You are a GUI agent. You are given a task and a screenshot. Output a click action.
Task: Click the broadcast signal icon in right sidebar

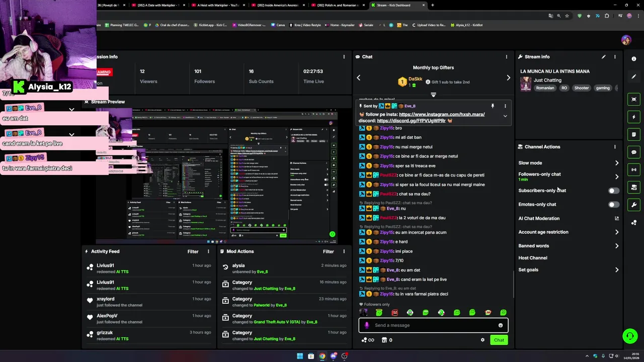coord(634,169)
